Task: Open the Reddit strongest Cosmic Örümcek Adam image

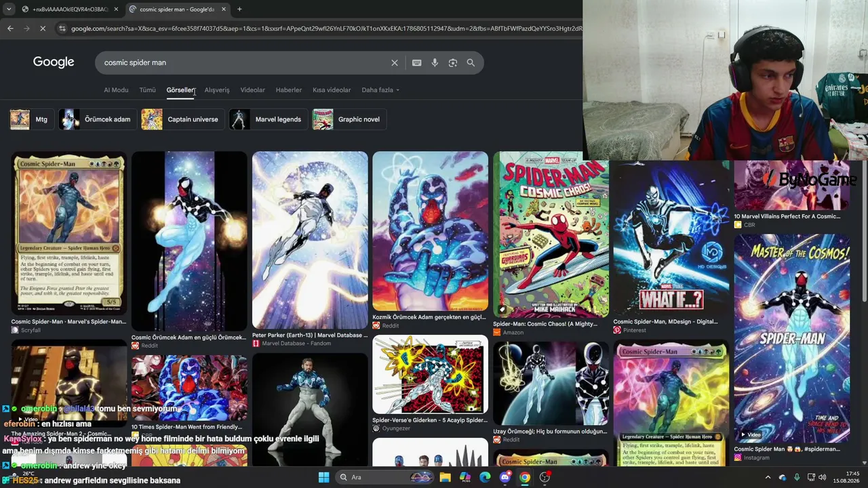Action: [189, 241]
